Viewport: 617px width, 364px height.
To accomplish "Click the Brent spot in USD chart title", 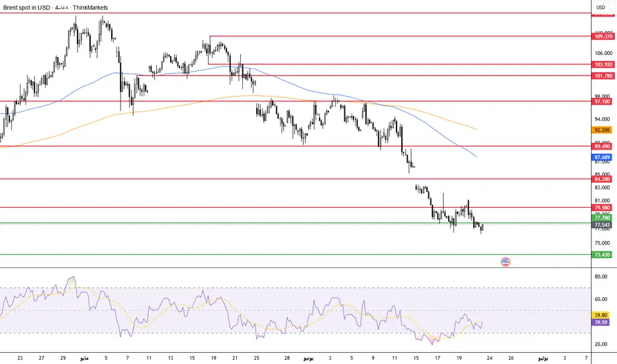I will pos(26,7).
